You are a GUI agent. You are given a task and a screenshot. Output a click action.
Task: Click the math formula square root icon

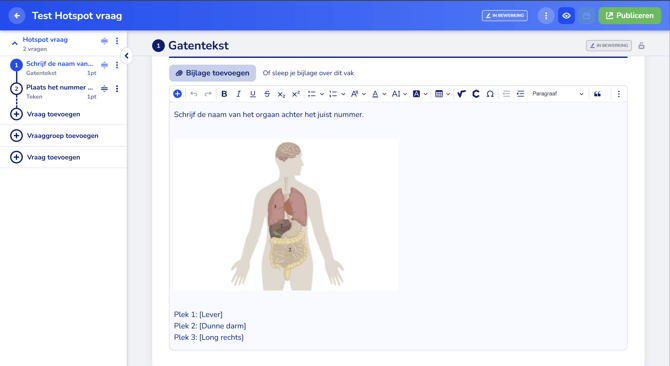[461, 94]
